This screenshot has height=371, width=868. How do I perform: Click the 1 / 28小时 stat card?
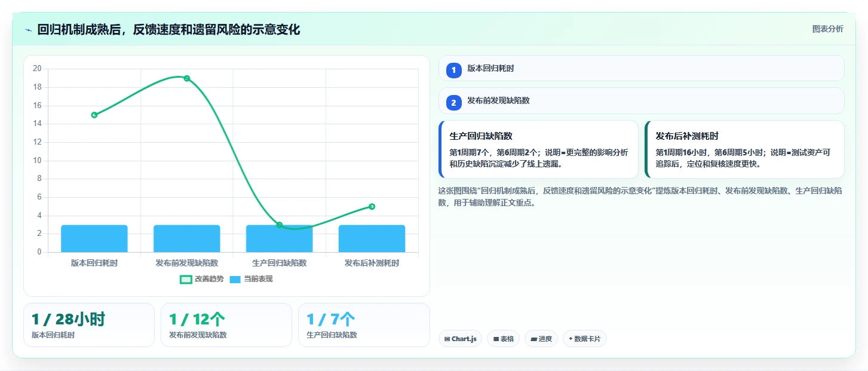point(89,325)
